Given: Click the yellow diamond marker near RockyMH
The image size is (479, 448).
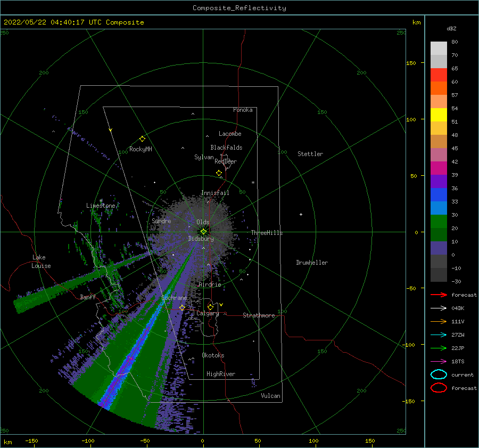Looking at the screenshot, I should [142, 139].
